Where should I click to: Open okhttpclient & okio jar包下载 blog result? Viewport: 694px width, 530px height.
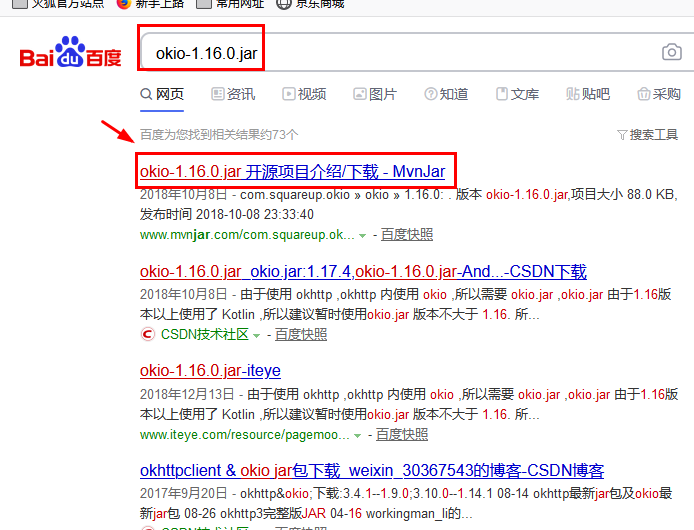[x=372, y=470]
